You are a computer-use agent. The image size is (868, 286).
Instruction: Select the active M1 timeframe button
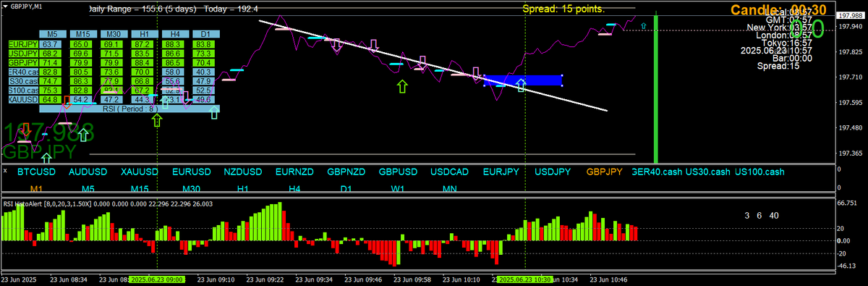[x=36, y=189]
